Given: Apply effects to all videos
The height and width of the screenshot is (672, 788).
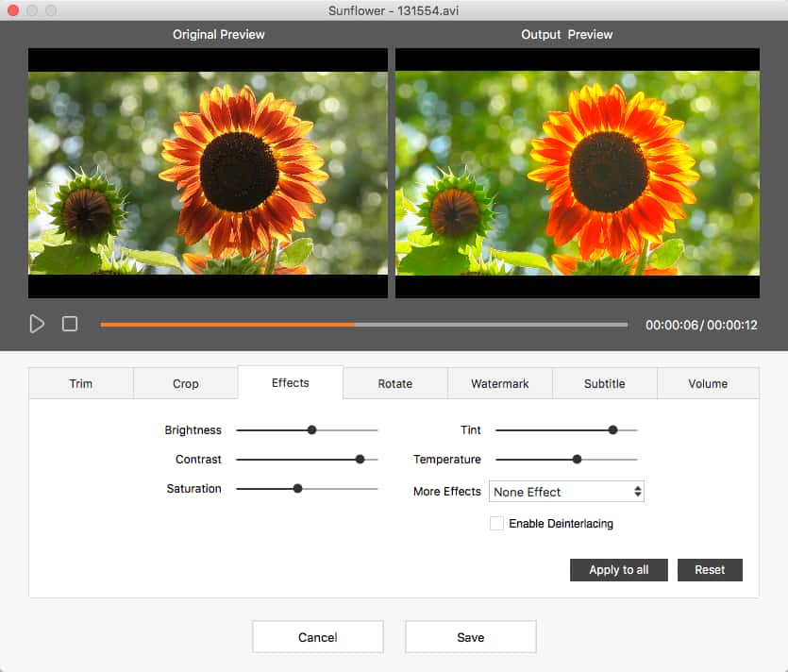Looking at the screenshot, I should (x=618, y=569).
